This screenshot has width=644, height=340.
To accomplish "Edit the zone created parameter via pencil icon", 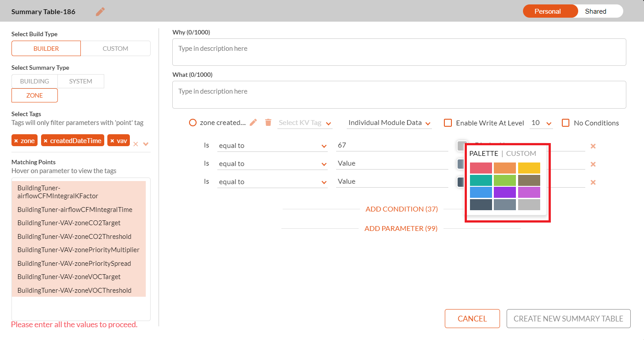I will coord(253,123).
